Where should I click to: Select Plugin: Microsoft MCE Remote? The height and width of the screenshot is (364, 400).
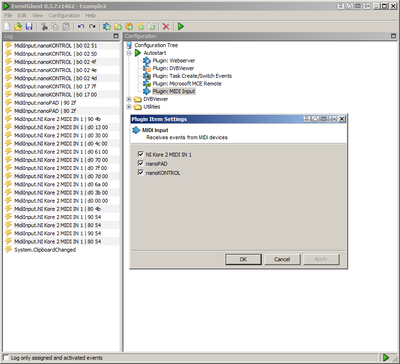[187, 84]
